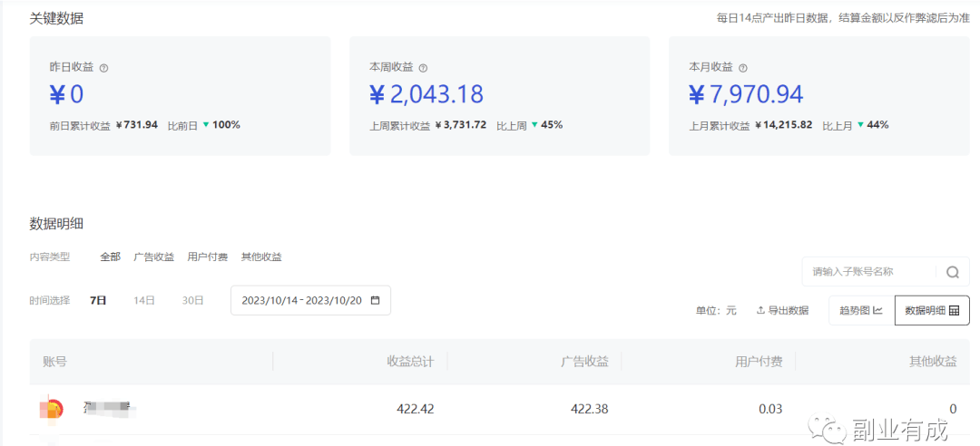Click 账号 column header
Viewport: 980px width, 446px height.
[54, 361]
